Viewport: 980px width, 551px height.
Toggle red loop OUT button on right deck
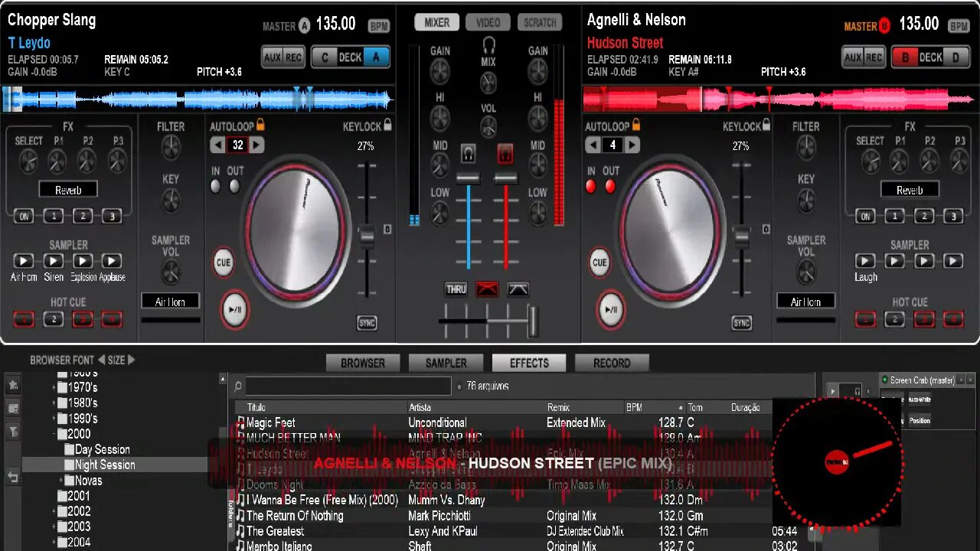click(x=610, y=186)
